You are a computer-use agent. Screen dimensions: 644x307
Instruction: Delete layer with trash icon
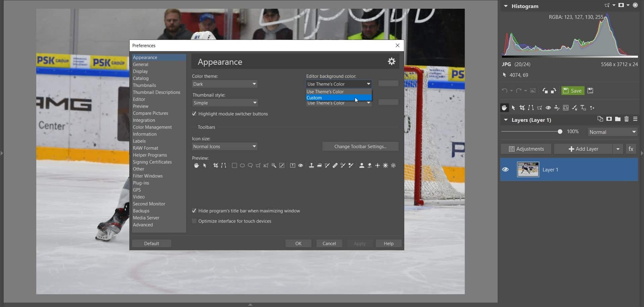tap(627, 119)
